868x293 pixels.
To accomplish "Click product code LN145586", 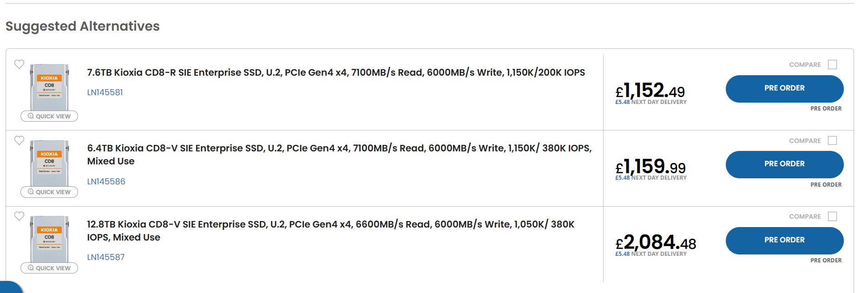I will click(106, 182).
